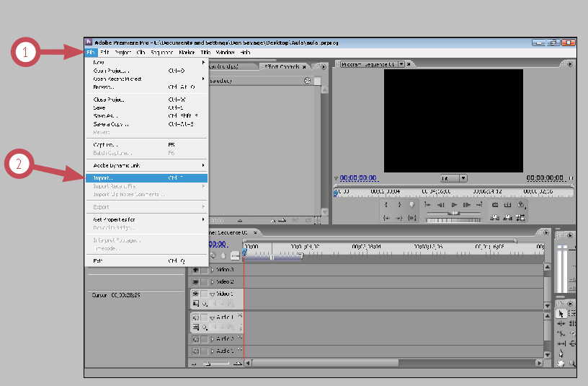Image resolution: width=588 pixels, height=386 pixels.
Task: Select the Track Select tool
Action: (572, 314)
